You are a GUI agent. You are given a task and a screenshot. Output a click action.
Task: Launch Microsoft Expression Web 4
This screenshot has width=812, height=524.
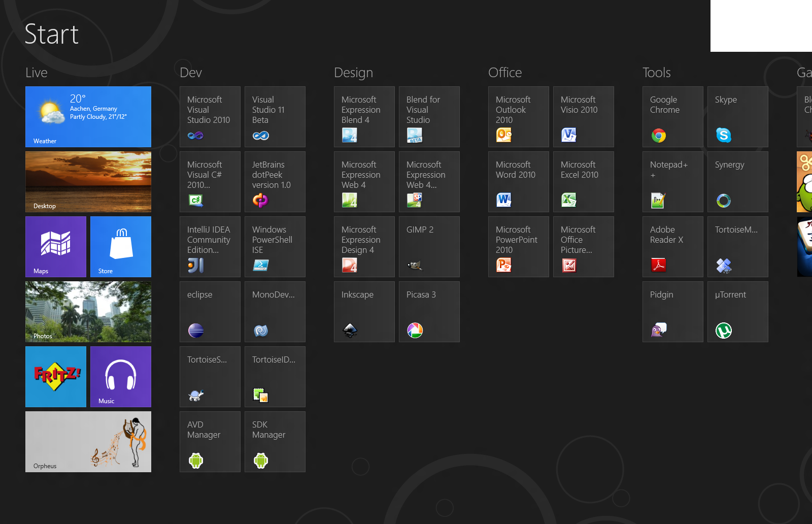364,182
